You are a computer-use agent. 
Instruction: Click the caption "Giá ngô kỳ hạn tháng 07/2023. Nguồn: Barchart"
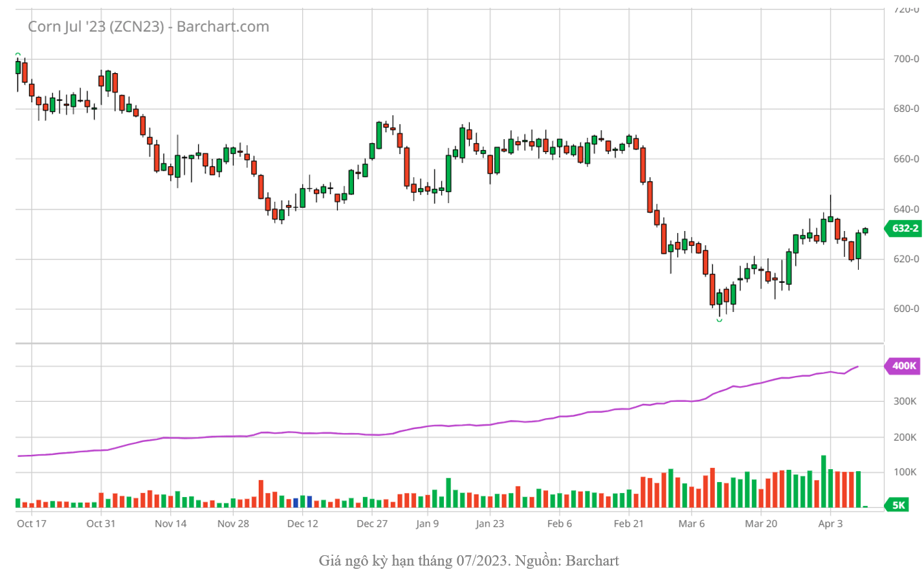pyautogui.click(x=469, y=560)
